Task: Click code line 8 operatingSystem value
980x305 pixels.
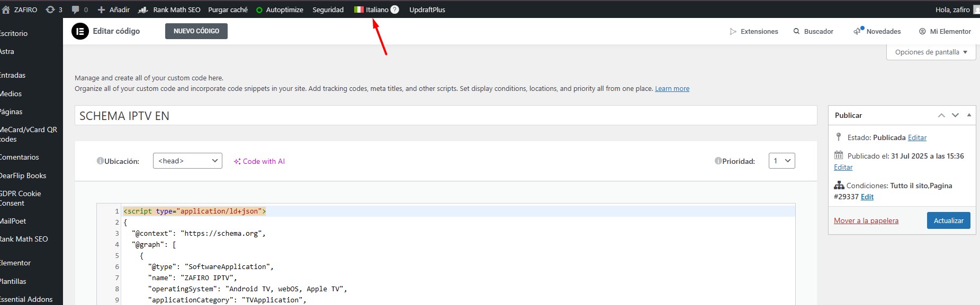Action: (286, 289)
